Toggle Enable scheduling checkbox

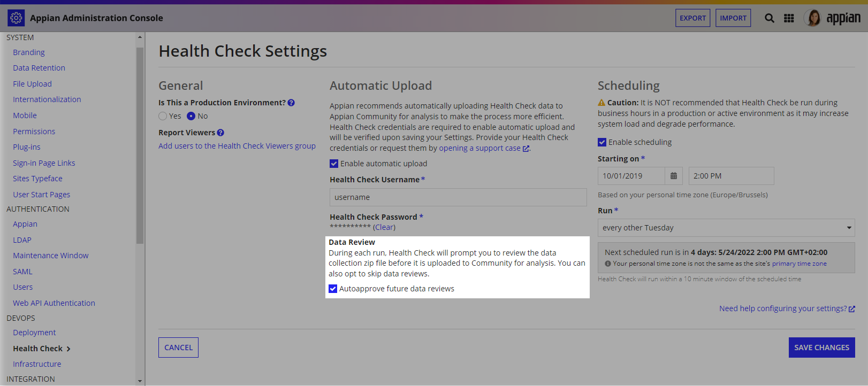coord(602,142)
